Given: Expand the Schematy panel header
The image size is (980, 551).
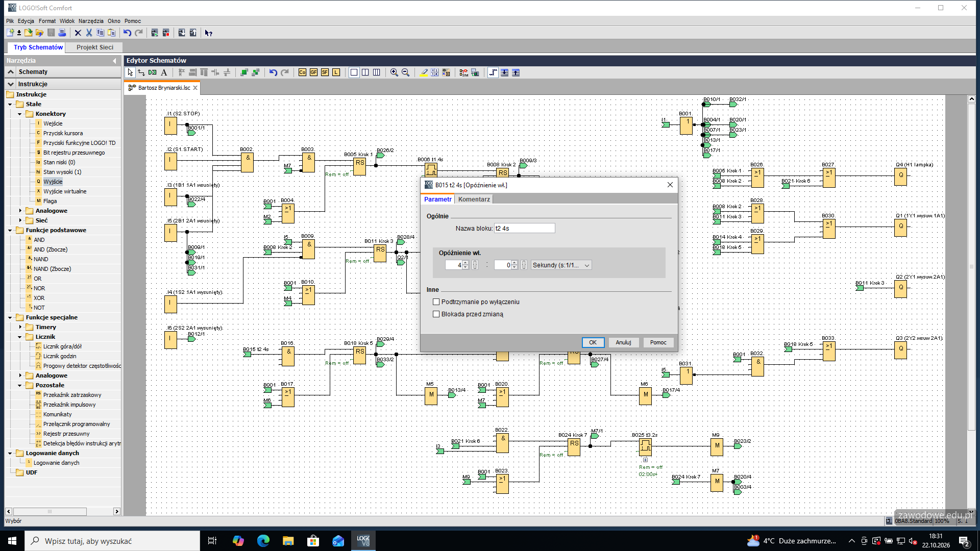Looking at the screenshot, I should (x=11, y=72).
